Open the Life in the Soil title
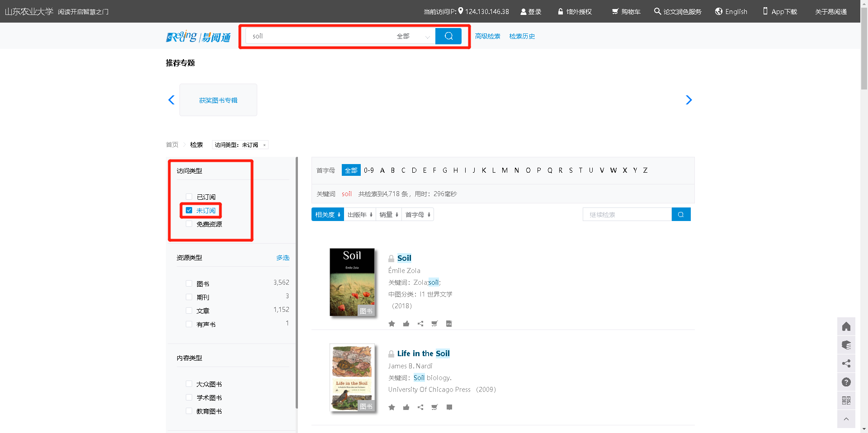868x433 pixels. [x=423, y=353]
